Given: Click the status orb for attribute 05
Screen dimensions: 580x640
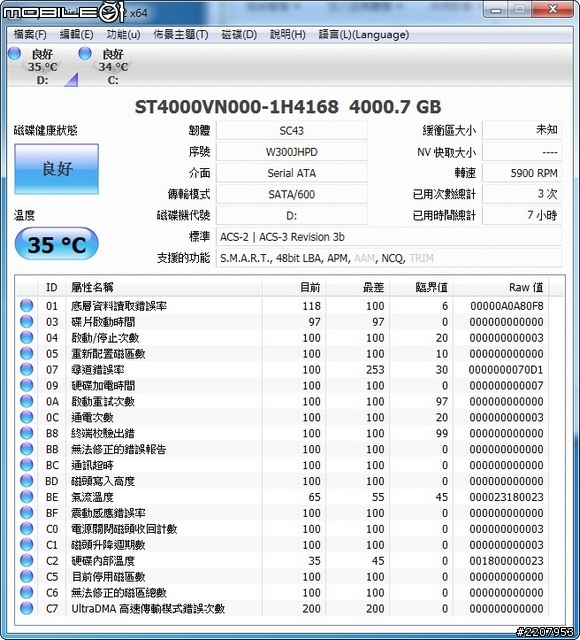Looking at the screenshot, I should click(x=27, y=353).
